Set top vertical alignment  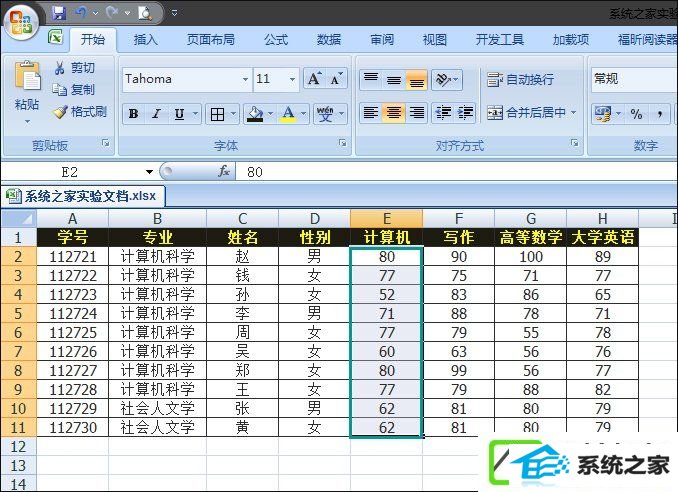pos(371,80)
